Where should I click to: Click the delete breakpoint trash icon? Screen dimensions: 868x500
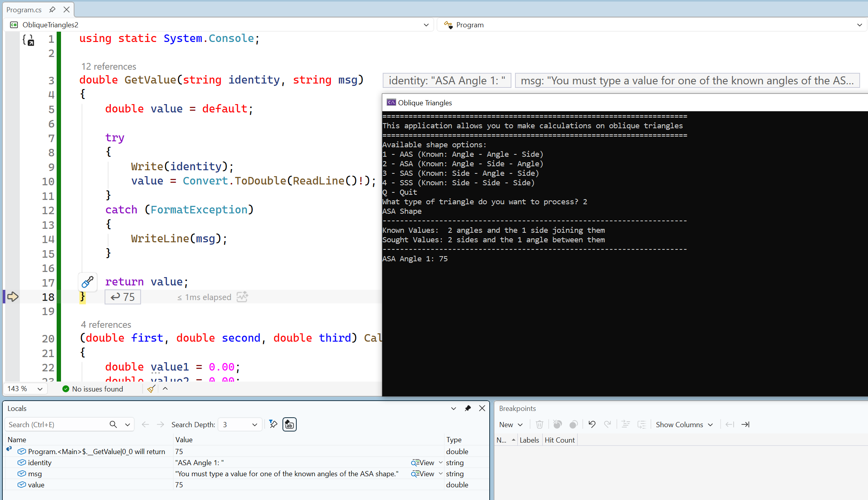(x=539, y=424)
